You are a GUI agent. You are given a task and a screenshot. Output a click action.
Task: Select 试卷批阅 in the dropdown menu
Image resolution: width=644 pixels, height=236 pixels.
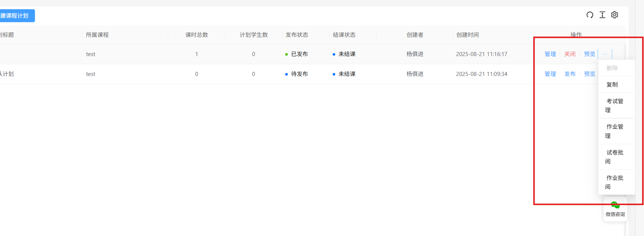click(615, 157)
